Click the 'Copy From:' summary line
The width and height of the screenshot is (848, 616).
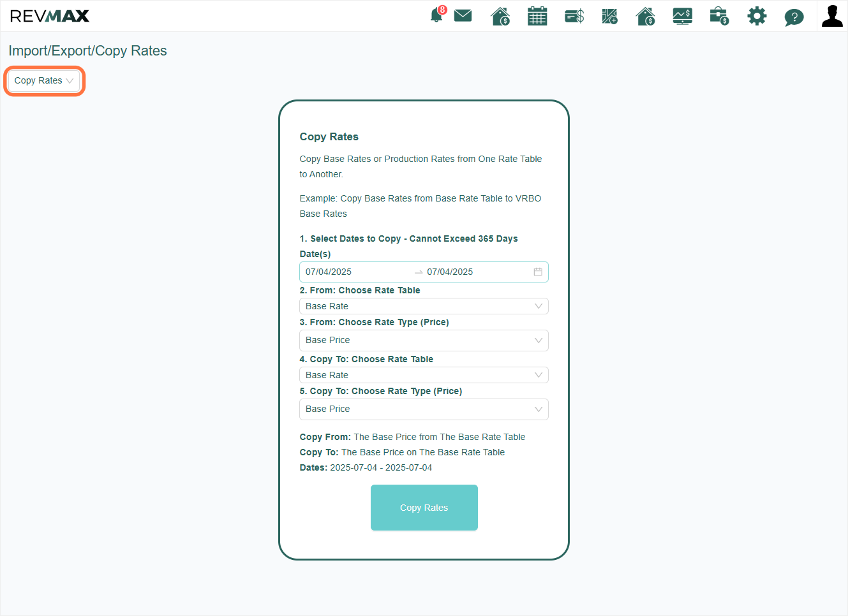click(x=412, y=437)
